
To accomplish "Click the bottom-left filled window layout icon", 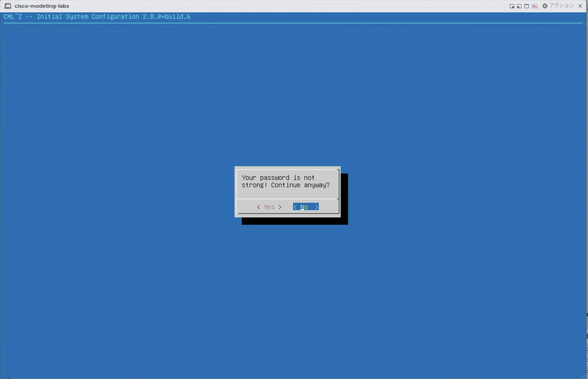I will click(519, 6).
